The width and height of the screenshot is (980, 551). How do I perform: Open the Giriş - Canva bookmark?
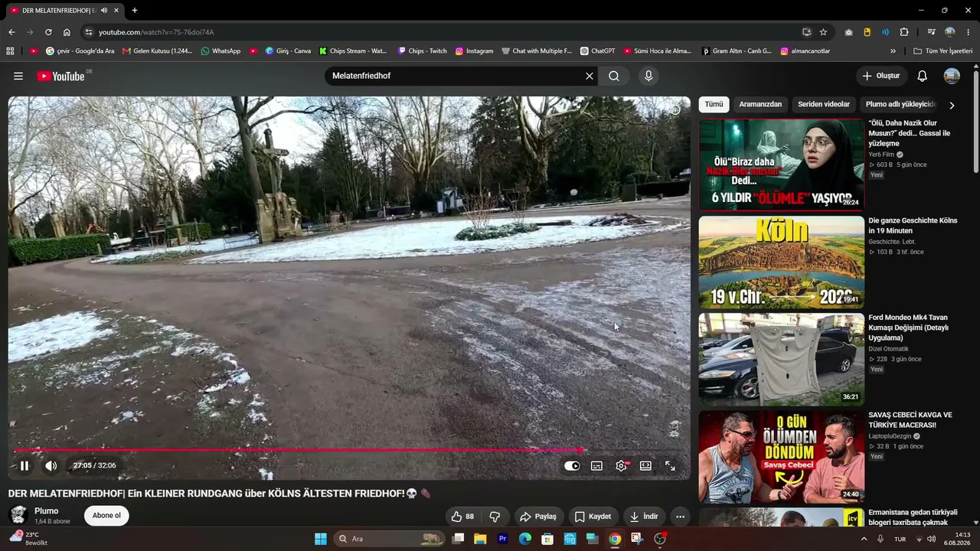point(288,51)
